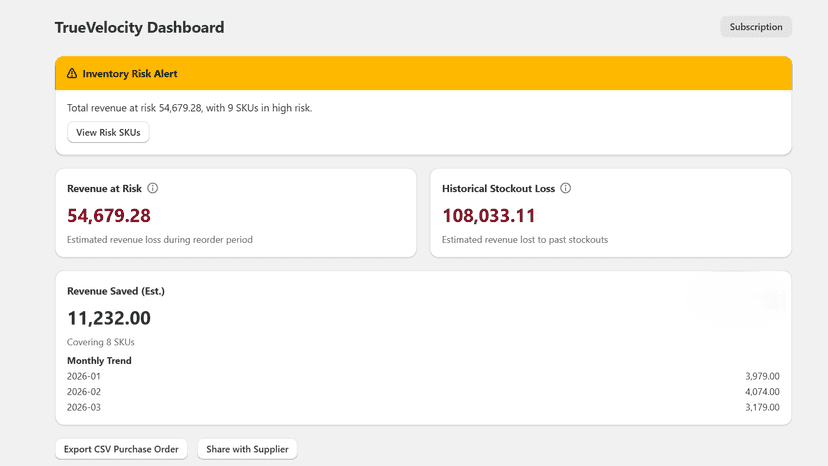Click Estimated revenue lost to past stockouts
The image size is (828, 466).
coord(525,240)
